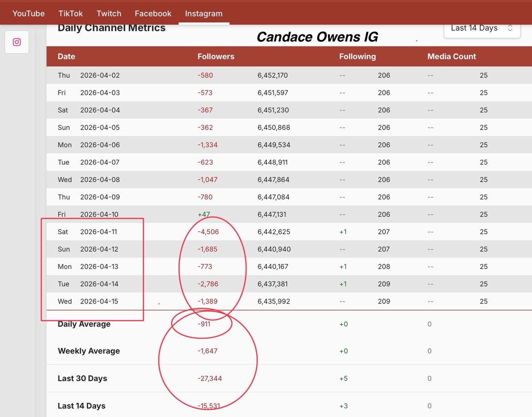Click the -1,334 follower change value

pos(207,145)
